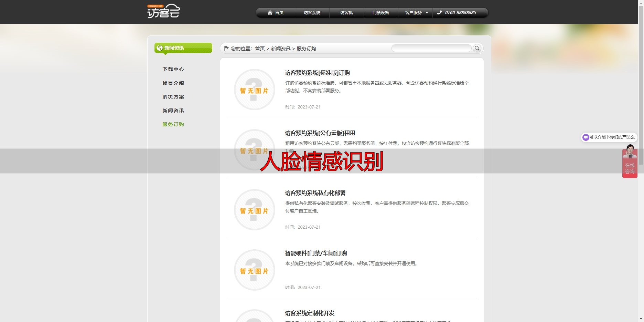Click the date under 智能硬件[门禁/车闸]订购
The height and width of the screenshot is (322, 644).
(x=303, y=288)
